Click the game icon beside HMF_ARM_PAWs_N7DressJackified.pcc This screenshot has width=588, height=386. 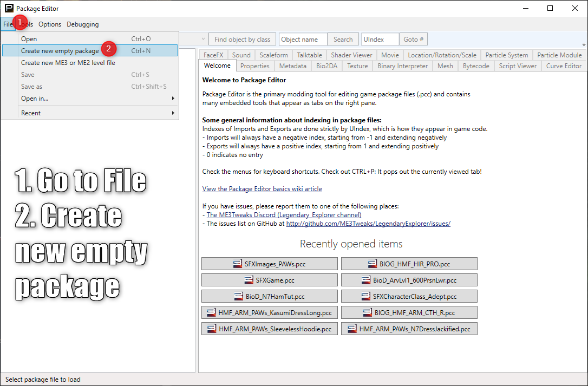[x=352, y=329]
